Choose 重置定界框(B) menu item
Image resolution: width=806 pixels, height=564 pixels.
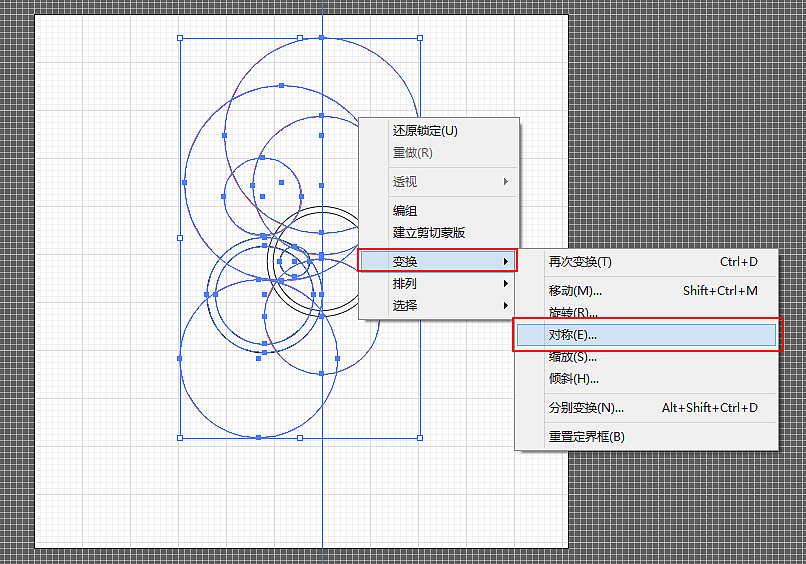[x=587, y=436]
